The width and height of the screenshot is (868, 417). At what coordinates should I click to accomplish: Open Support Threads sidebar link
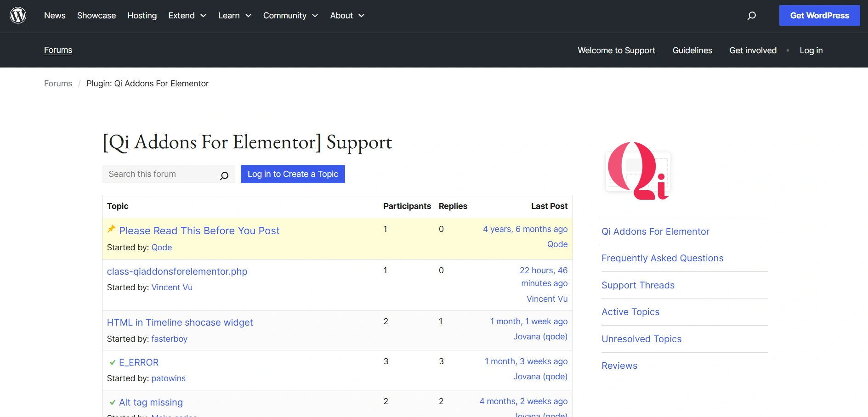(x=638, y=285)
